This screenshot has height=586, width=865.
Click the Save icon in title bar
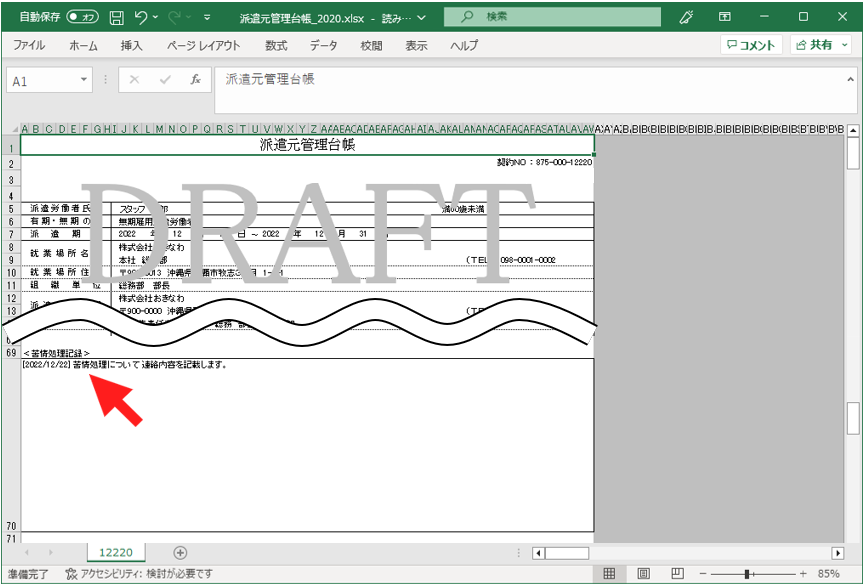pyautogui.click(x=117, y=17)
